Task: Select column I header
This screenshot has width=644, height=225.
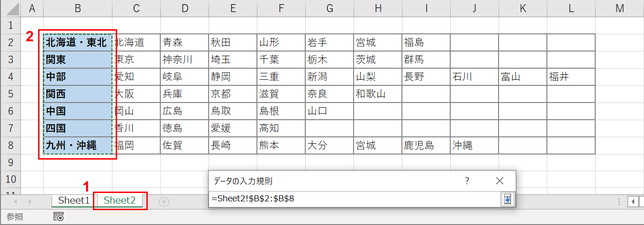Action: click(426, 8)
